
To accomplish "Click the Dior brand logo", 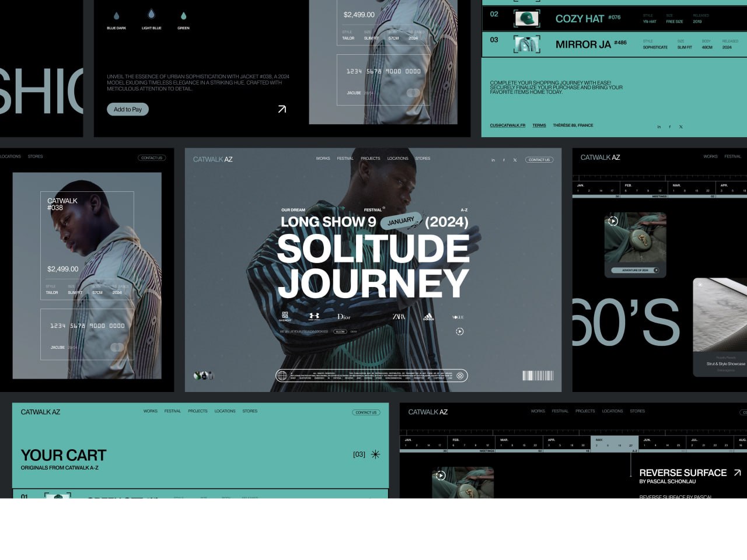I will point(344,317).
